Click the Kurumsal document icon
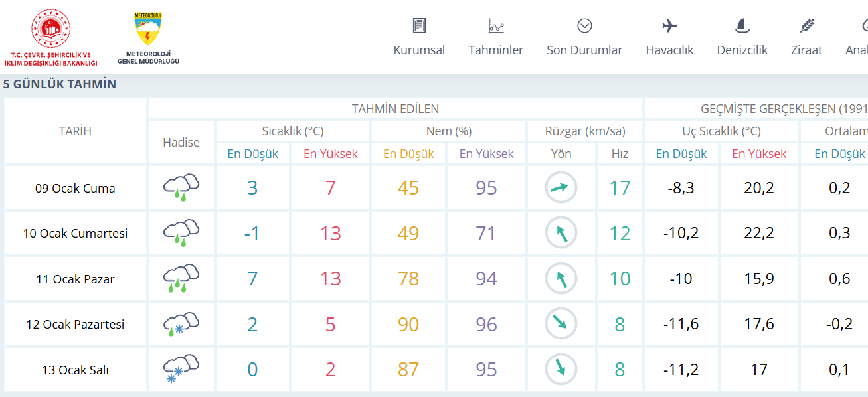868x397 pixels. pos(419,26)
